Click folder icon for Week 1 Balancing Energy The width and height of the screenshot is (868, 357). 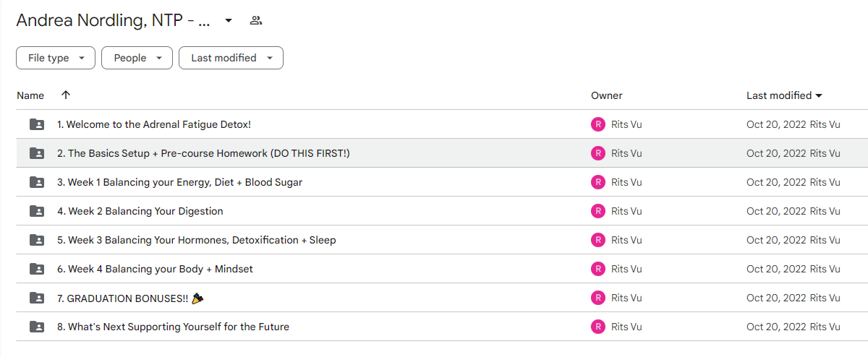coord(36,182)
